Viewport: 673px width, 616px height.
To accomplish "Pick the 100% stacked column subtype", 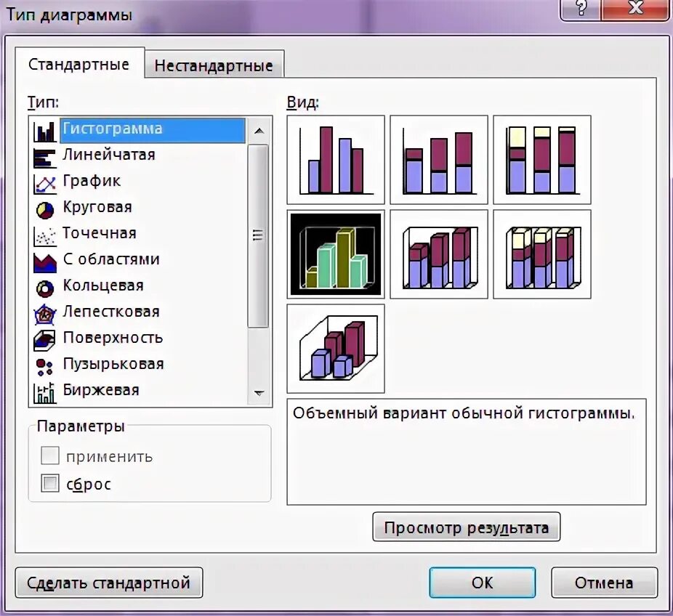I will [x=542, y=160].
